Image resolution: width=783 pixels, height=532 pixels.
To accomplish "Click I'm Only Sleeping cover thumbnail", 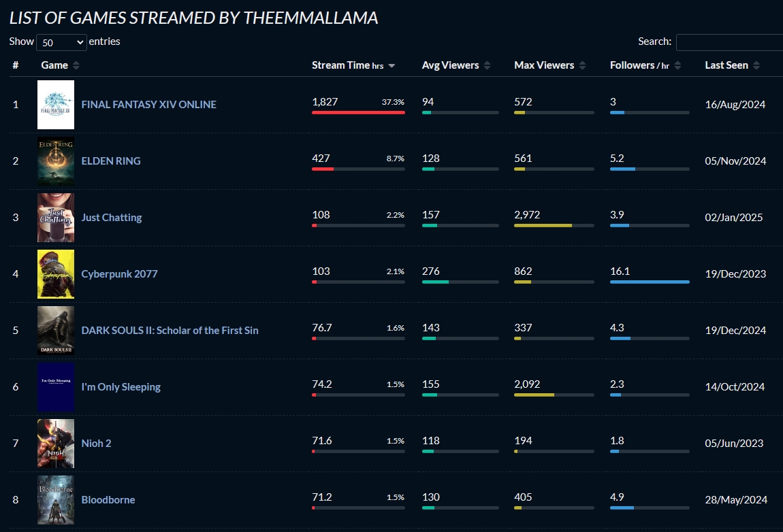I will 56,387.
